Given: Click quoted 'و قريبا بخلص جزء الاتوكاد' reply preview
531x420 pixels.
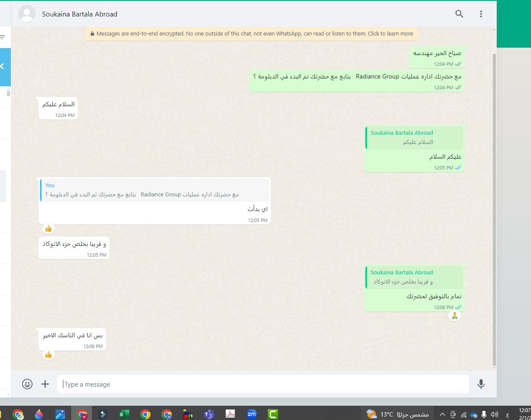Looking at the screenshot, I should [x=414, y=277].
